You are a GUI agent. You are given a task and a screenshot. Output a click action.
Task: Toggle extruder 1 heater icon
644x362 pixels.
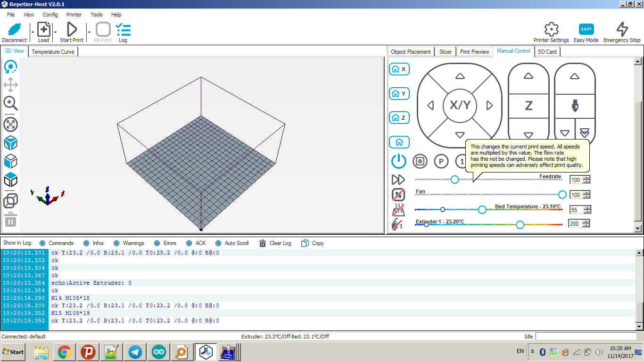(398, 224)
